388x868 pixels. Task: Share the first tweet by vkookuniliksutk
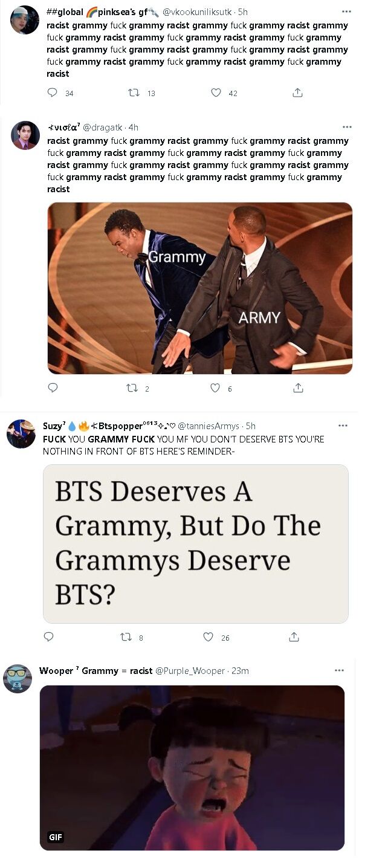pyautogui.click(x=297, y=92)
